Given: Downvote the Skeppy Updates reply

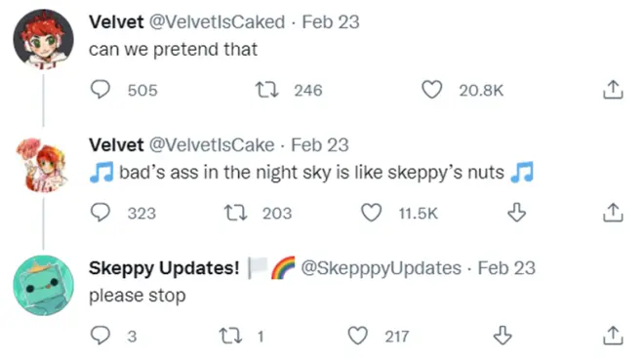Looking at the screenshot, I should (503, 336).
